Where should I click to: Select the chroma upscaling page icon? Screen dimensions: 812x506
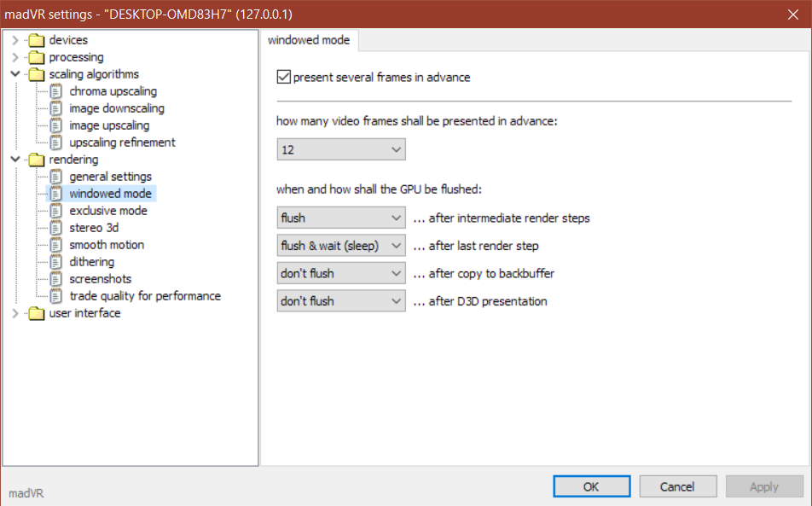pos(55,91)
